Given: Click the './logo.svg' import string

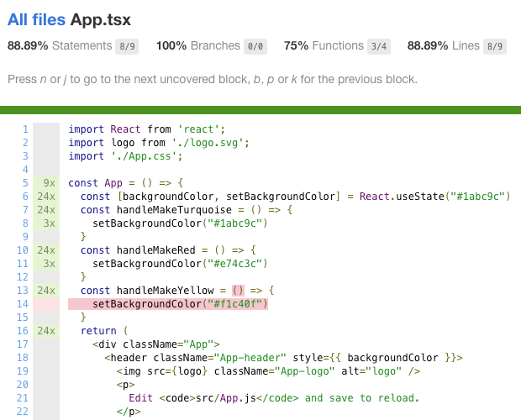Looking at the screenshot, I should click(x=208, y=143).
